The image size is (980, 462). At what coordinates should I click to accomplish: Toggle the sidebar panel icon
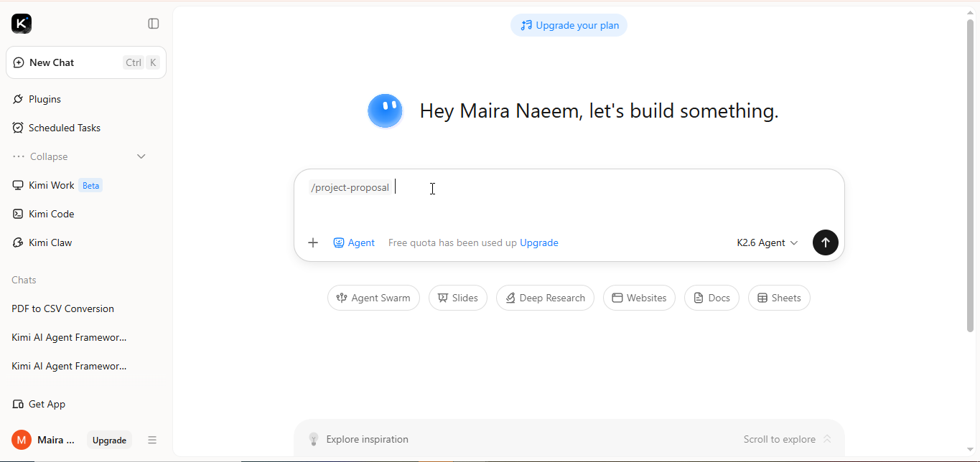(x=154, y=24)
